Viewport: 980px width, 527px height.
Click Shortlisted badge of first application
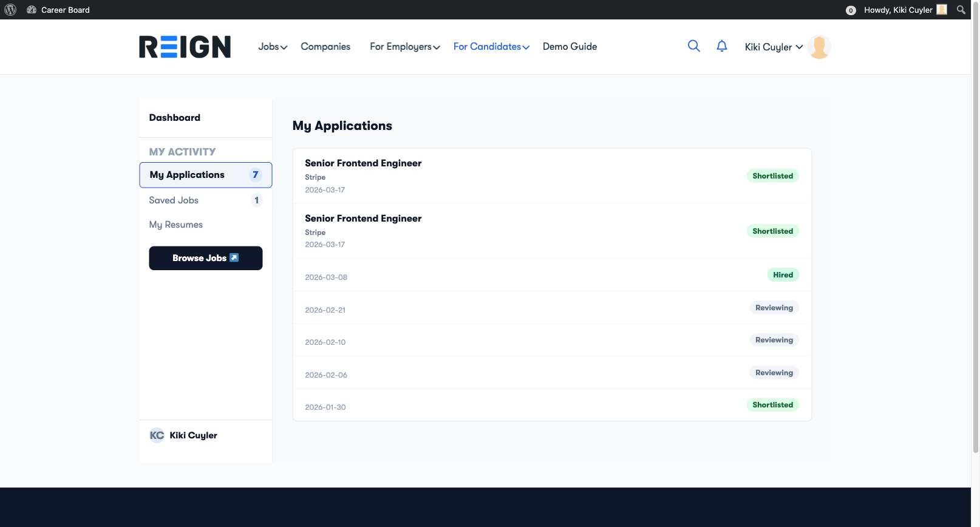pos(772,176)
